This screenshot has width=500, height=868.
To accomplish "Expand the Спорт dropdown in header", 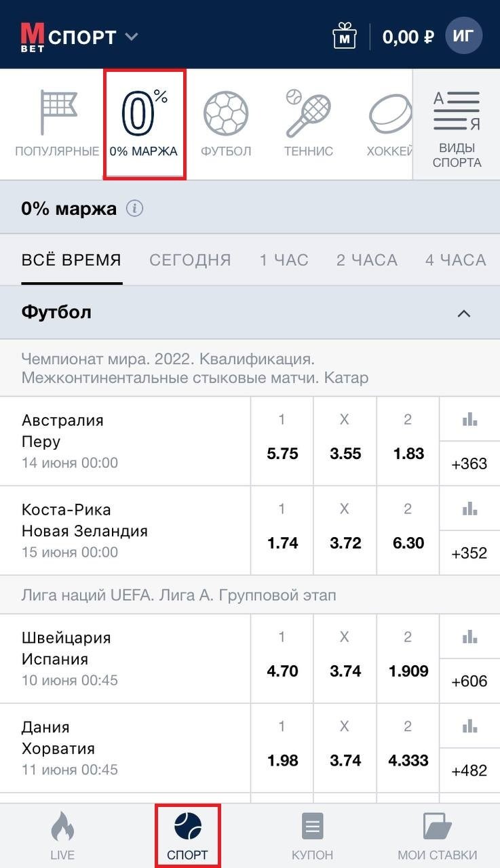I will click(x=132, y=37).
